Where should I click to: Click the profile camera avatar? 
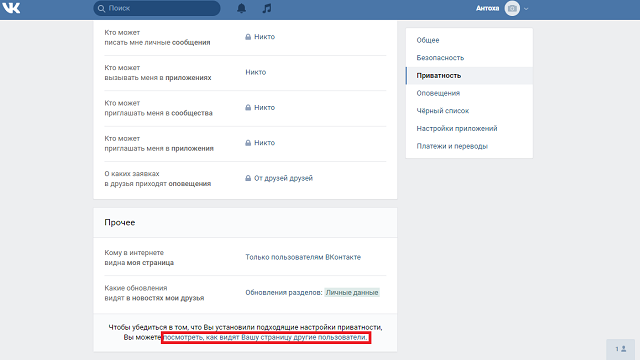(512, 8)
